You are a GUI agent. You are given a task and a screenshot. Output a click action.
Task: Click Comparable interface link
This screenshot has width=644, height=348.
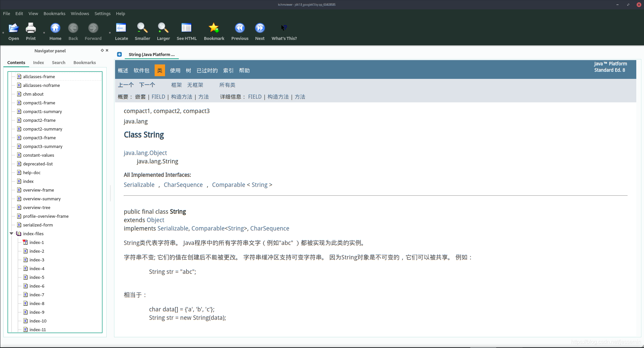pos(228,185)
